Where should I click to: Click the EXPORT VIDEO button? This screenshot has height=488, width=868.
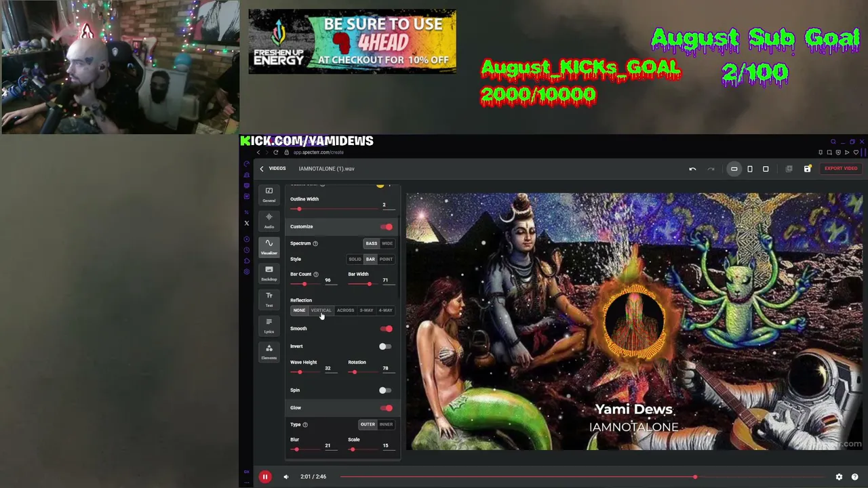pyautogui.click(x=841, y=169)
